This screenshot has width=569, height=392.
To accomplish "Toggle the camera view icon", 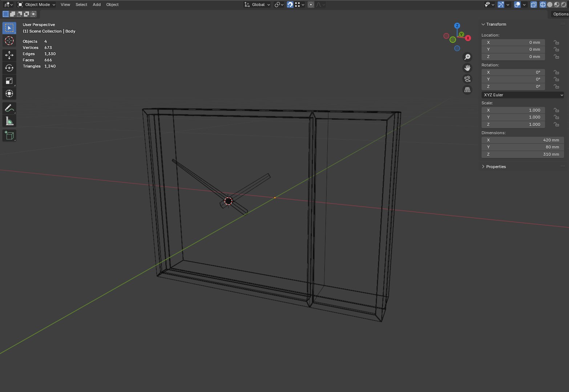I will [x=467, y=79].
